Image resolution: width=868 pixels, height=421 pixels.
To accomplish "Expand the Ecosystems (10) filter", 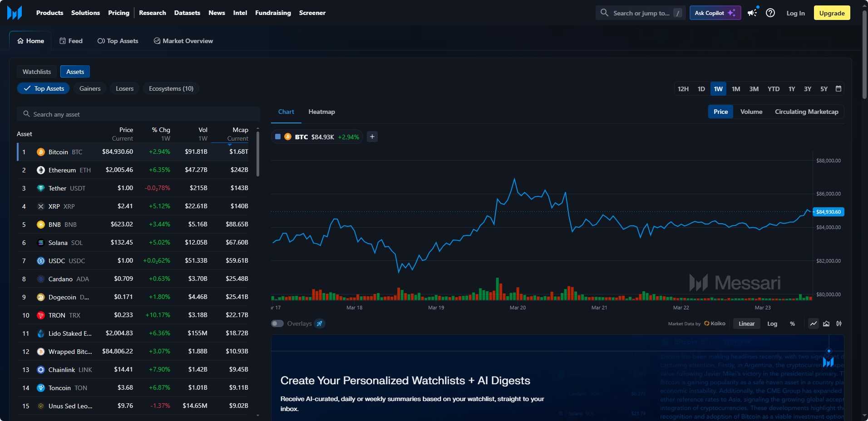I will 171,88.
